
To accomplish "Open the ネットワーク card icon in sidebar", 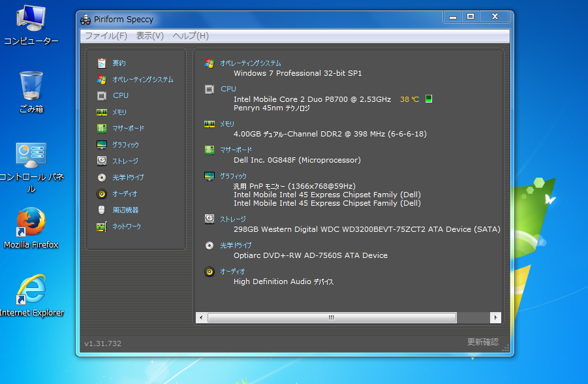I will point(102,227).
